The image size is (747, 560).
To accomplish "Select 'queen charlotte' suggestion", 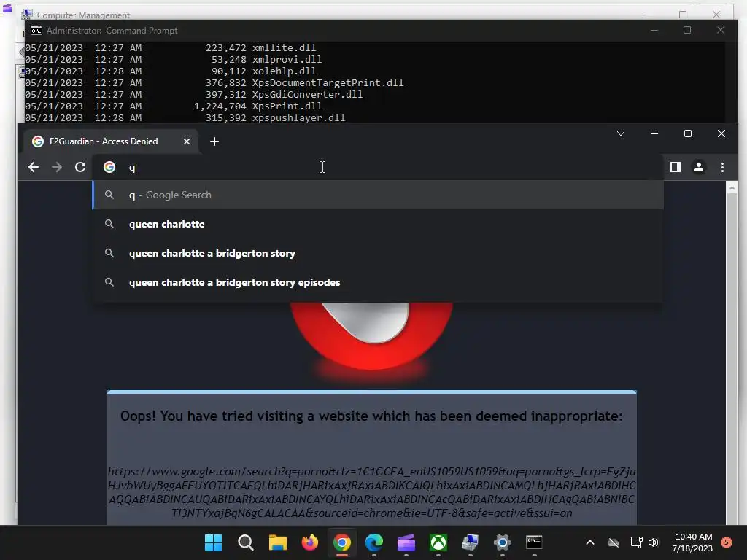I will pyautogui.click(x=378, y=224).
